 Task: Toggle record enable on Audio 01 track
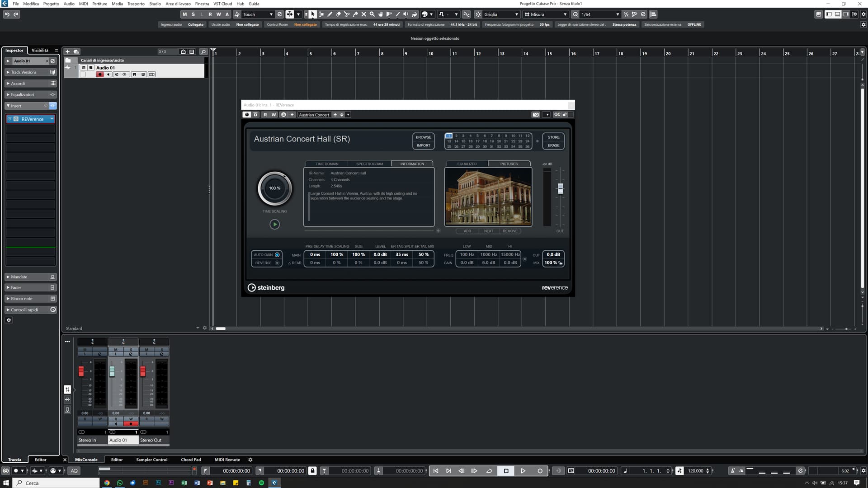(x=100, y=75)
